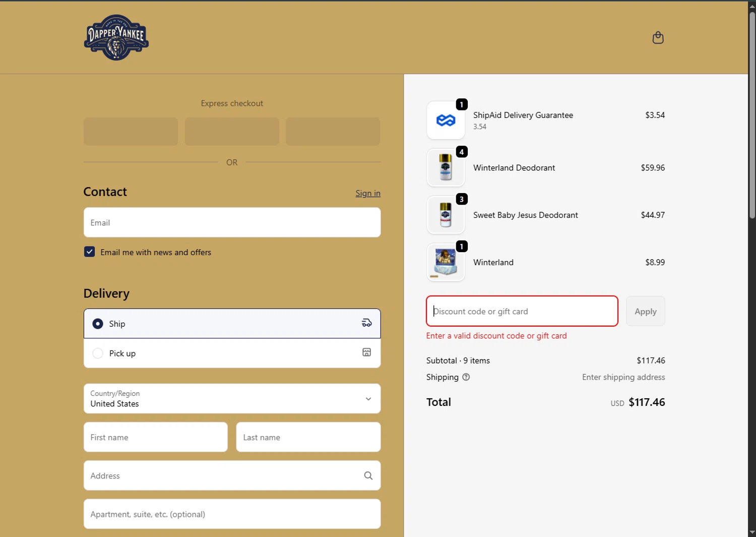Screen dimensions: 756x537
Task: Click the address search magnifier icon
Action: pyautogui.click(x=368, y=475)
